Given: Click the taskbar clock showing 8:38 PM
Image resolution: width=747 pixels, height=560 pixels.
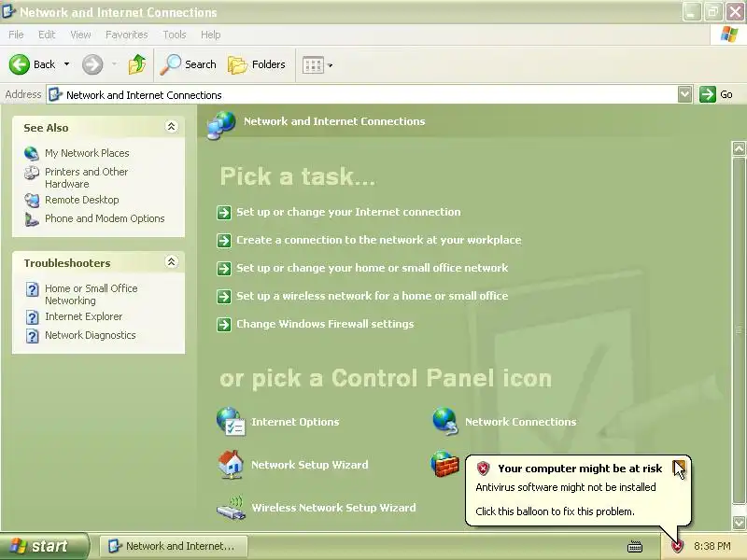Looking at the screenshot, I should [x=712, y=546].
